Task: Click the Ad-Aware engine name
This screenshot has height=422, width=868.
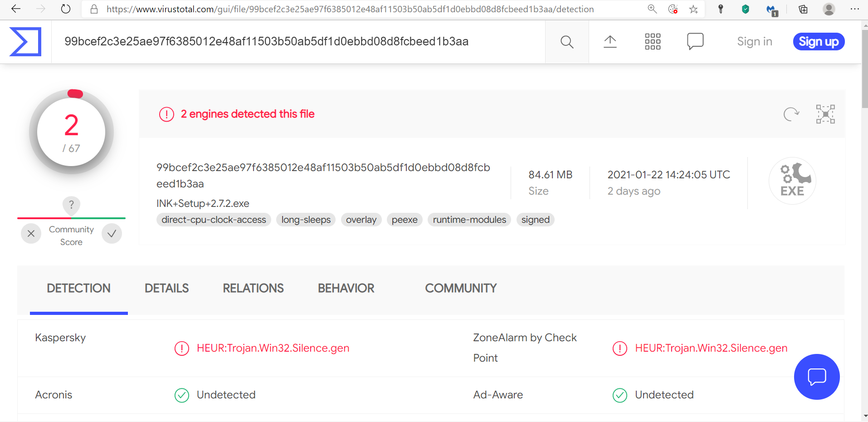Action: 498,395
